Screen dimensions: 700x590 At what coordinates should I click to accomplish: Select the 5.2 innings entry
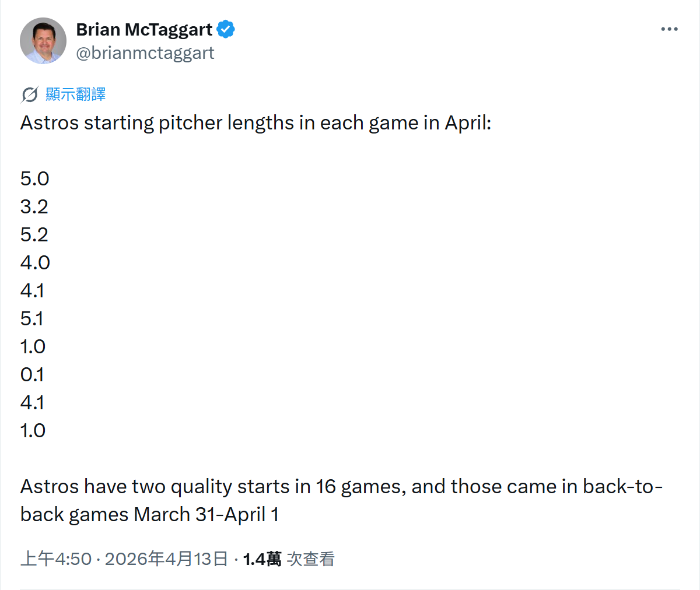point(34,235)
